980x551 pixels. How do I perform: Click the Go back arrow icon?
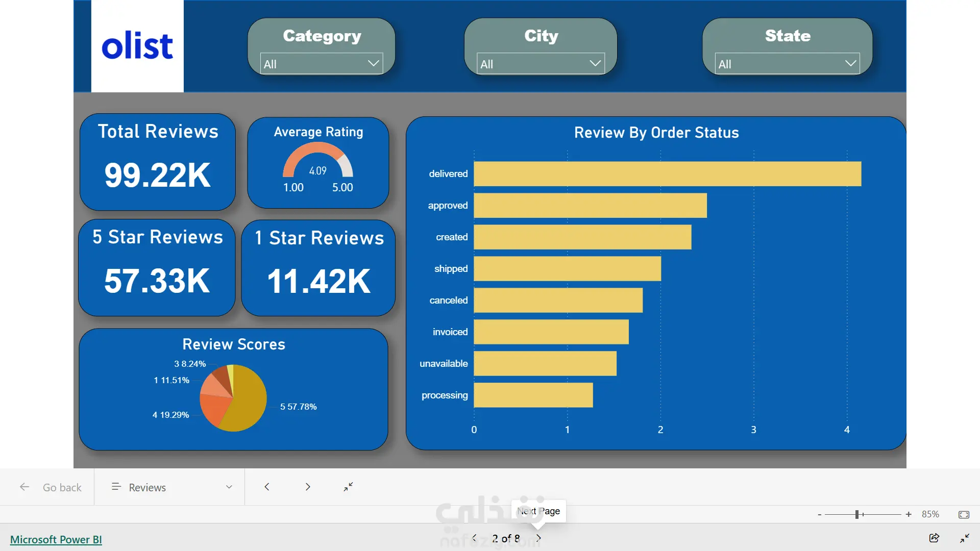[x=24, y=487]
